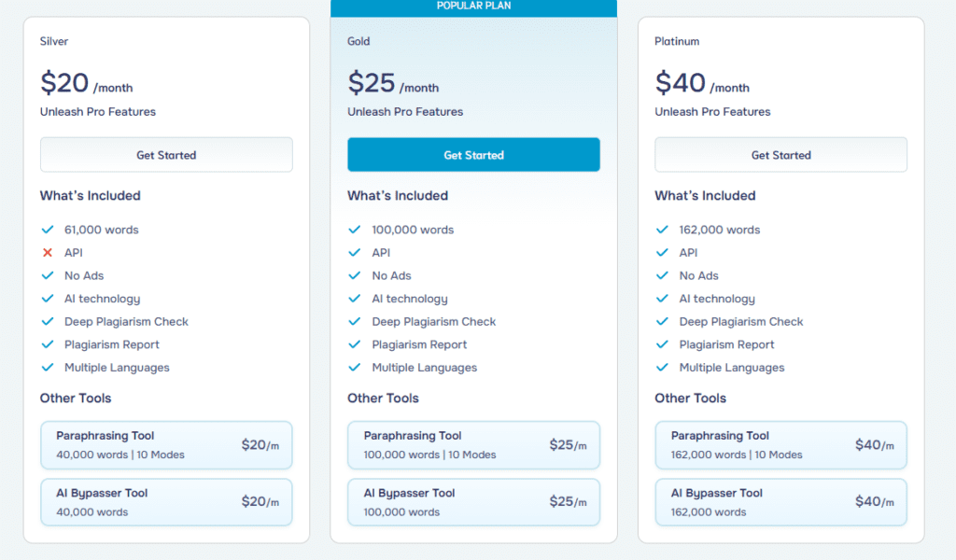Click the checkmark next to No Ads under Silver
The image size is (956, 560).
click(49, 275)
